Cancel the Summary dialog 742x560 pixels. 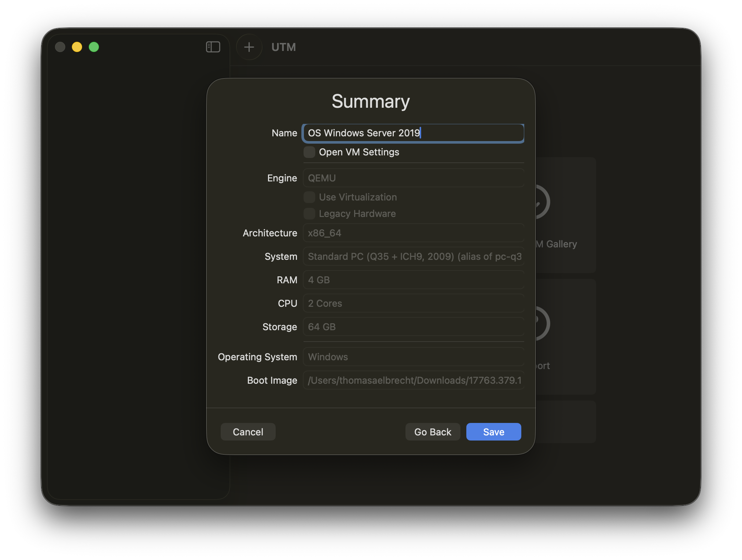point(248,431)
